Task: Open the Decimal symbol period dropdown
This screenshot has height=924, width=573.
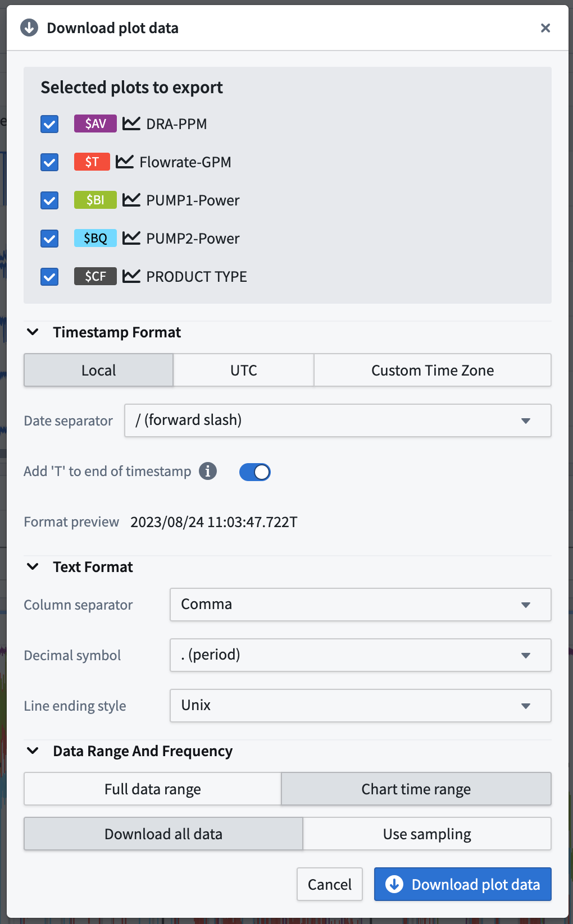Action: [361, 655]
